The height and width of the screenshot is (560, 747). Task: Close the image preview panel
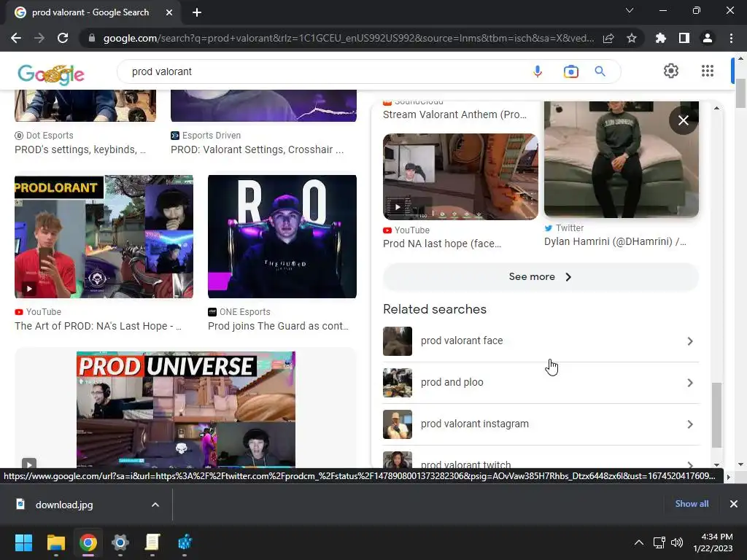(683, 120)
